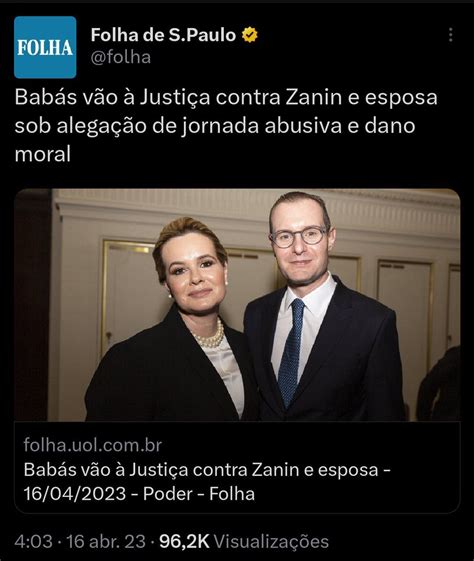Click the woman's pearl necklace in the photo
The height and width of the screenshot is (561, 474).
click(x=210, y=337)
